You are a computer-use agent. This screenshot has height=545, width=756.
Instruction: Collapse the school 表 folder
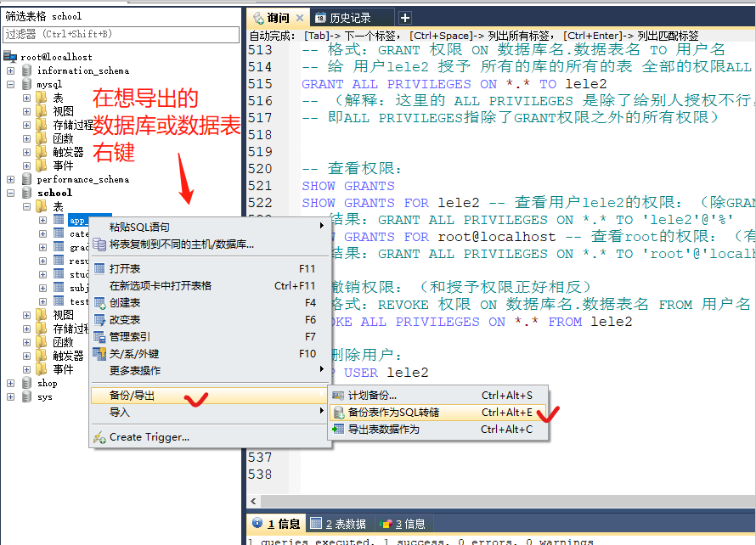point(26,207)
